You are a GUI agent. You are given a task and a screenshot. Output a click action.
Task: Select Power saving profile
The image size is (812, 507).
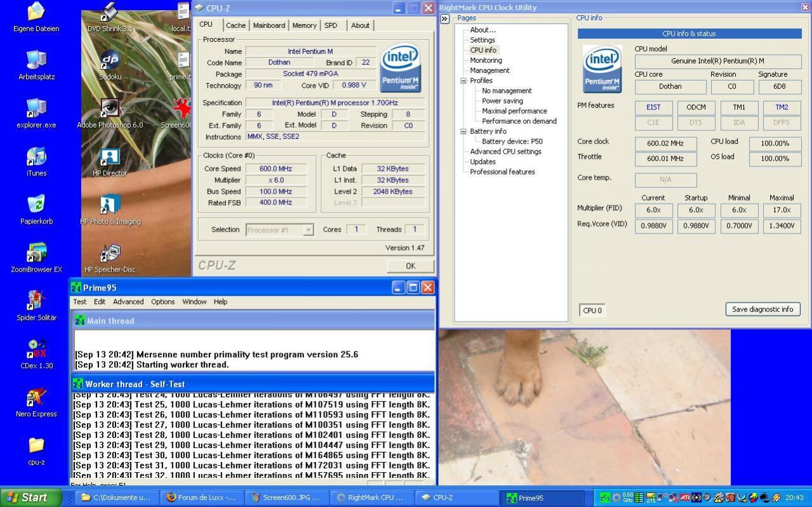[x=502, y=101]
